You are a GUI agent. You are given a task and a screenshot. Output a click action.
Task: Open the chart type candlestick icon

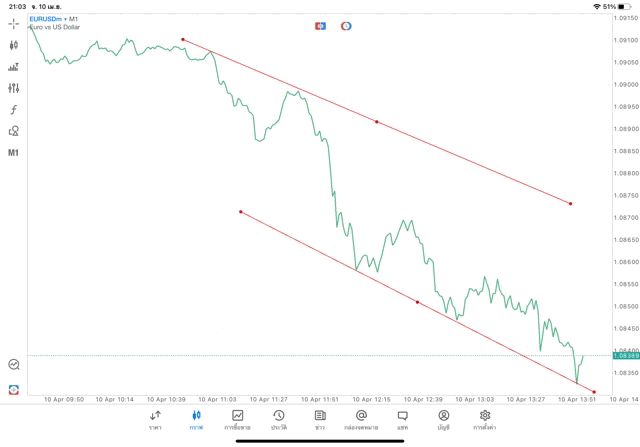pyautogui.click(x=14, y=44)
